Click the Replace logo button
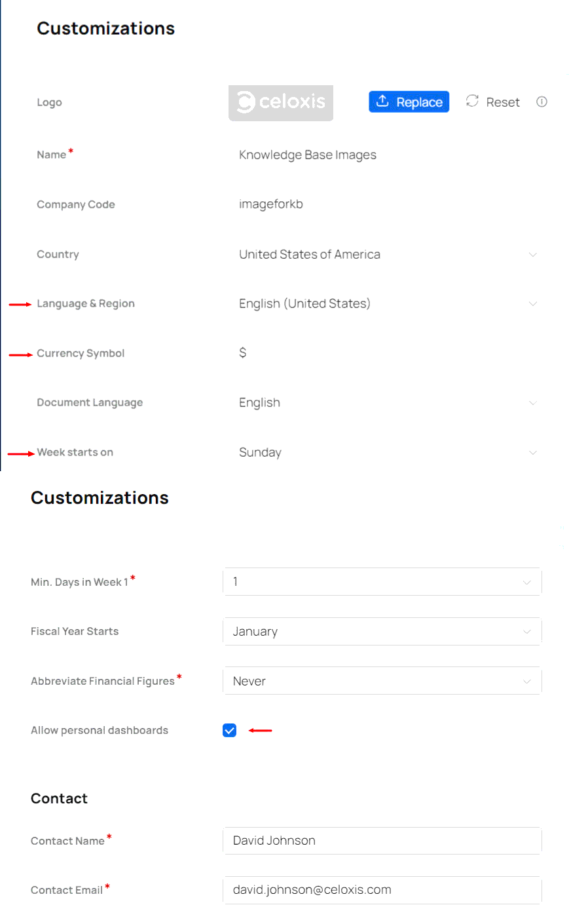Screen dimensions: 569x924 point(409,102)
